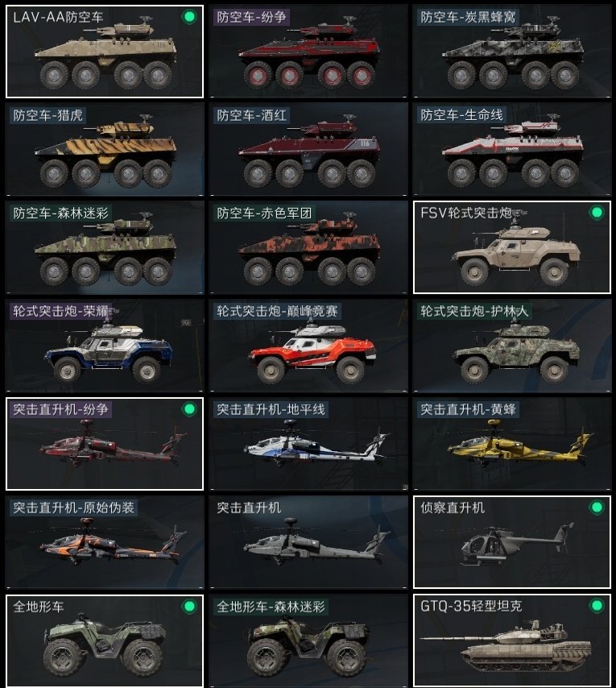The image size is (616, 688).
Task: Choose the 防空车-酒红 skin
Action: click(x=308, y=149)
